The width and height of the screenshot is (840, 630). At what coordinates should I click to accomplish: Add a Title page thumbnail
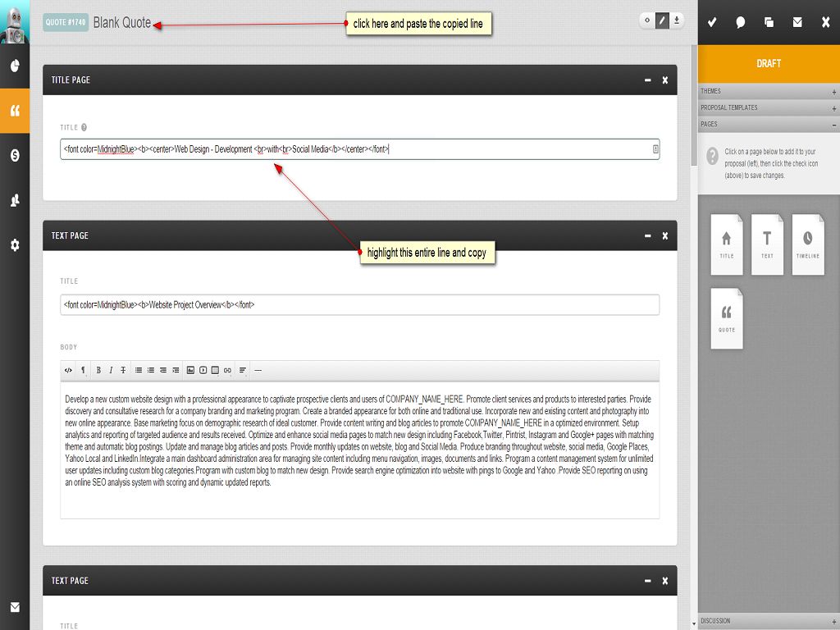[727, 244]
